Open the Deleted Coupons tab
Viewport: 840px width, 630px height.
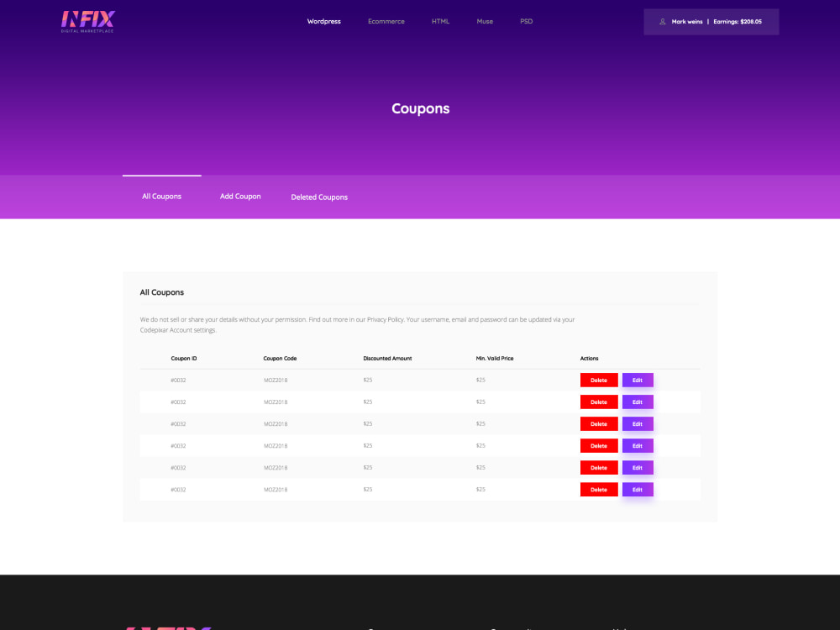coord(318,197)
